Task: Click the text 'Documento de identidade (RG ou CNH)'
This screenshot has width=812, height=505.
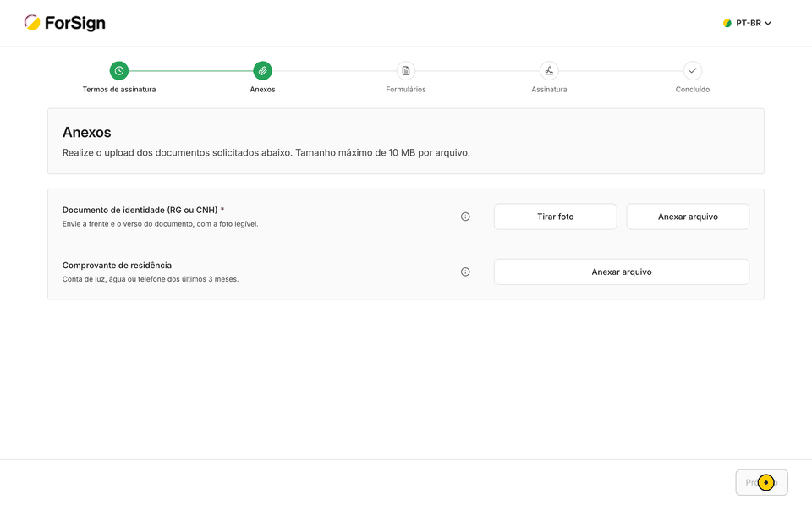Action: (x=140, y=210)
